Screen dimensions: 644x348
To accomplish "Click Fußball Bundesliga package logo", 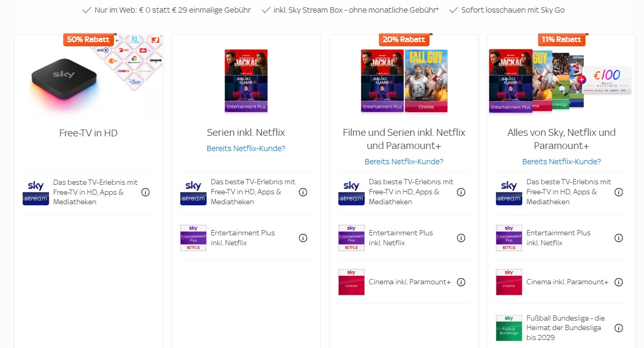I will pyautogui.click(x=509, y=328).
